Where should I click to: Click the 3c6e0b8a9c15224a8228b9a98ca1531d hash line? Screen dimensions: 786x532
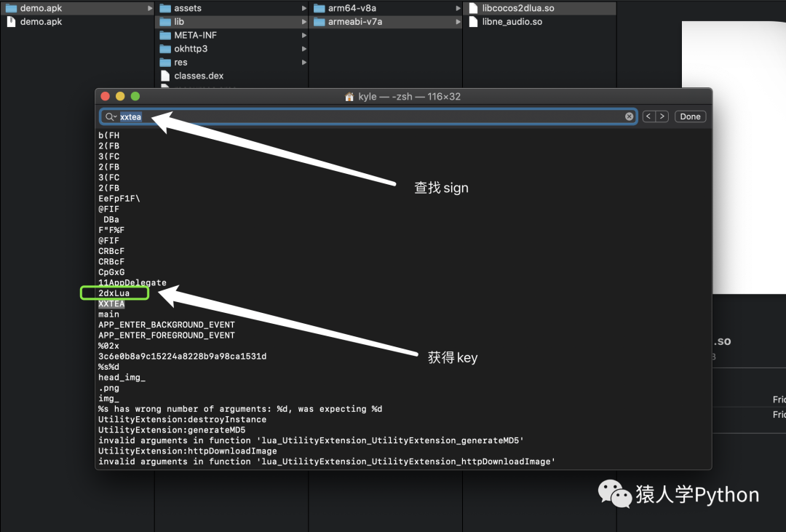point(183,357)
